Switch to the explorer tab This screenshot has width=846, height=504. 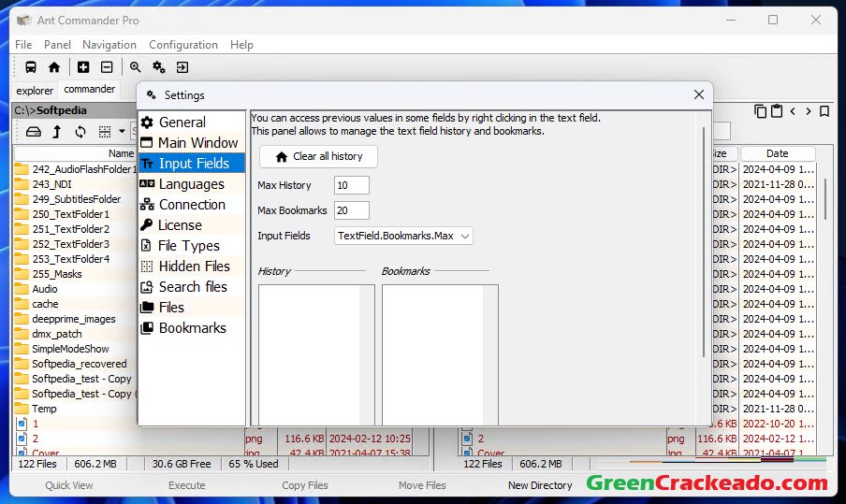(x=35, y=91)
